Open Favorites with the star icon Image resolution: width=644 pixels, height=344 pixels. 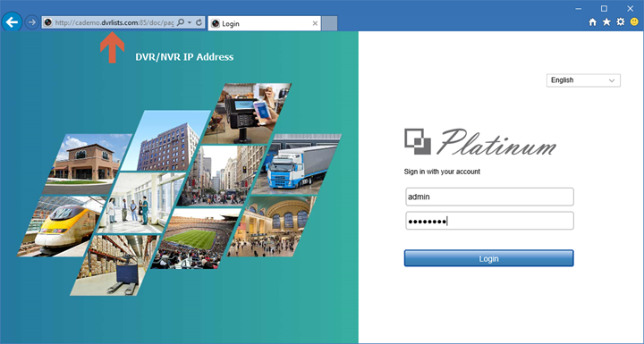pos(606,22)
